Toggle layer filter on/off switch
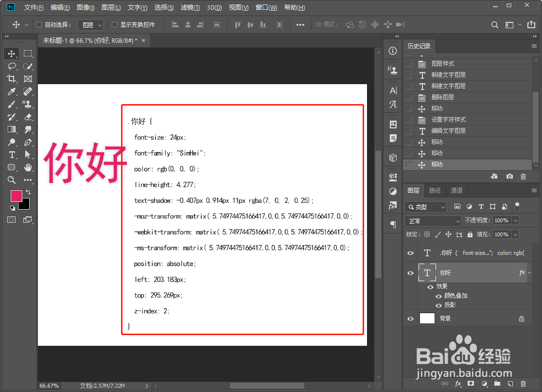The image size is (542, 392). 517,206
